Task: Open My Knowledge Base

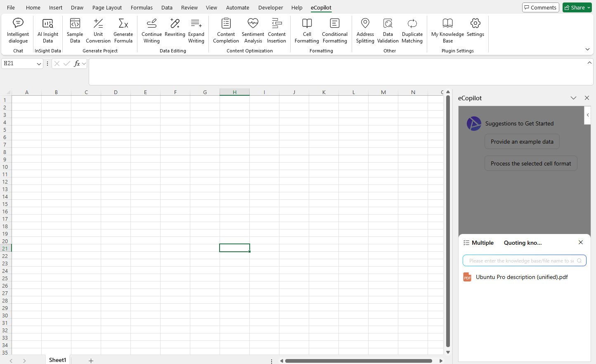Action: pos(447,30)
